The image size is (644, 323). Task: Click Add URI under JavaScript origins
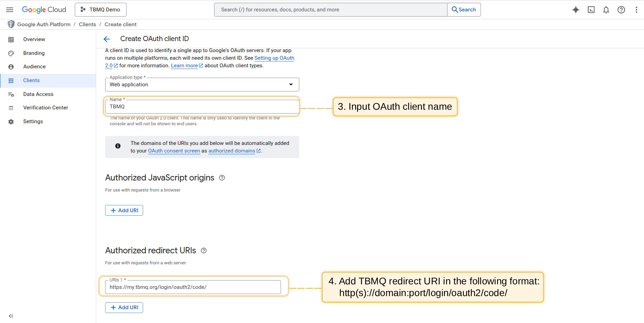point(124,211)
